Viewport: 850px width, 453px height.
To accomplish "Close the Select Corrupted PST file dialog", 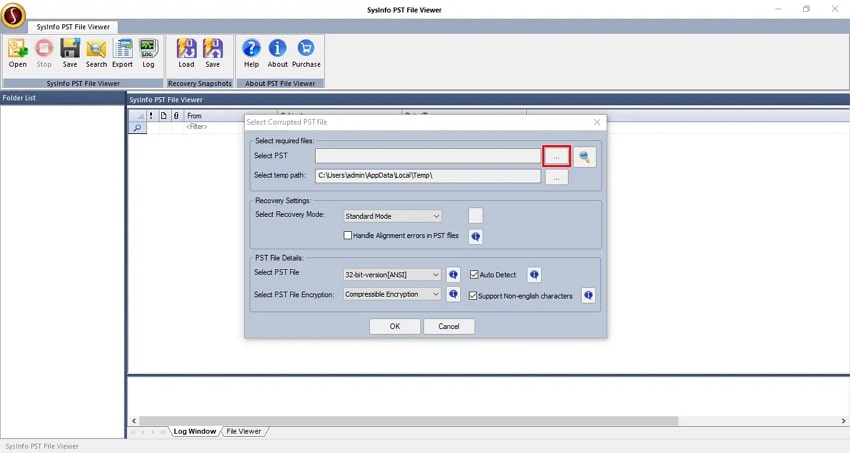I will [x=597, y=122].
